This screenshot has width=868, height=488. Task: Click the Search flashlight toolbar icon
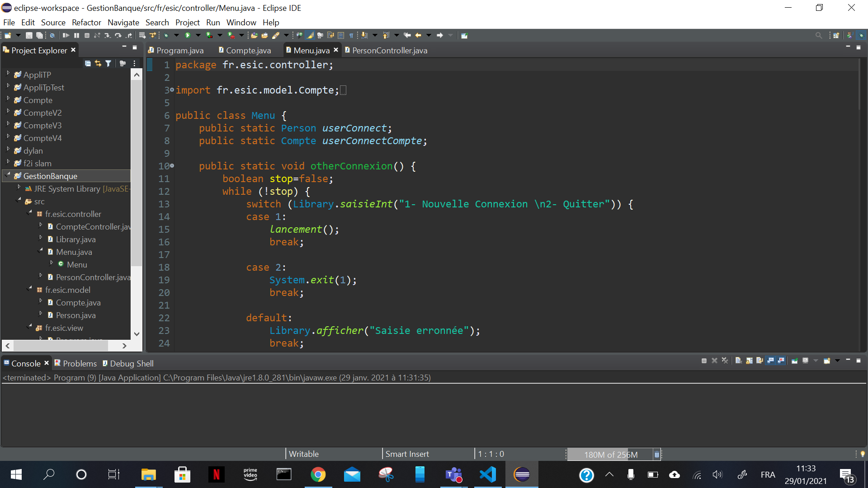tap(276, 35)
